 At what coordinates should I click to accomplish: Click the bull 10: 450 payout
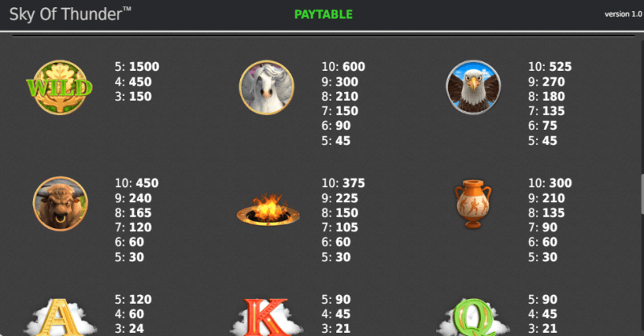point(137,183)
